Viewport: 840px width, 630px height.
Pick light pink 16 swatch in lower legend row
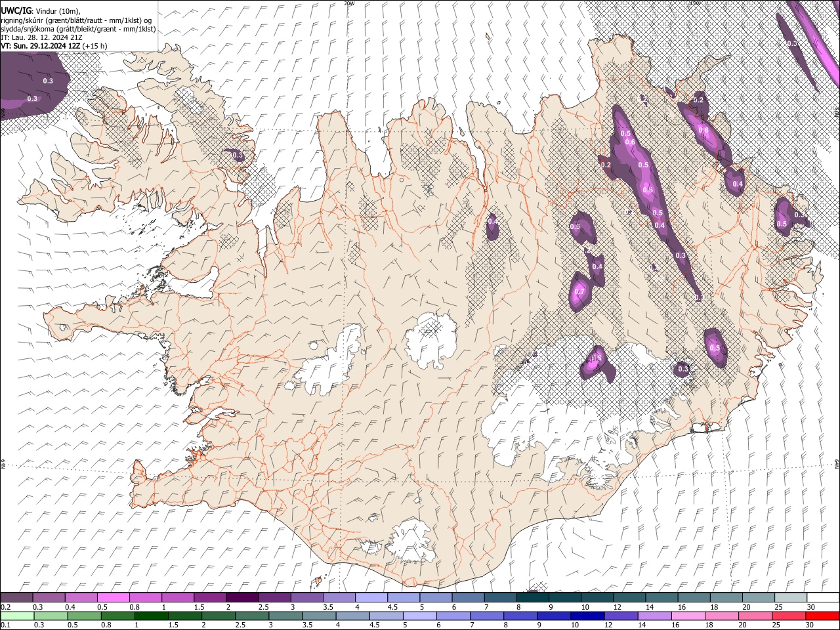click(687, 616)
